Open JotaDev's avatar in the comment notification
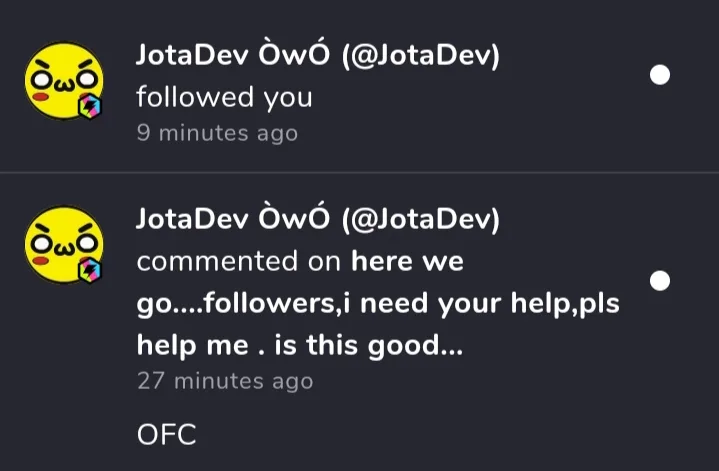Image resolution: width=719 pixels, height=471 pixels. (x=63, y=246)
